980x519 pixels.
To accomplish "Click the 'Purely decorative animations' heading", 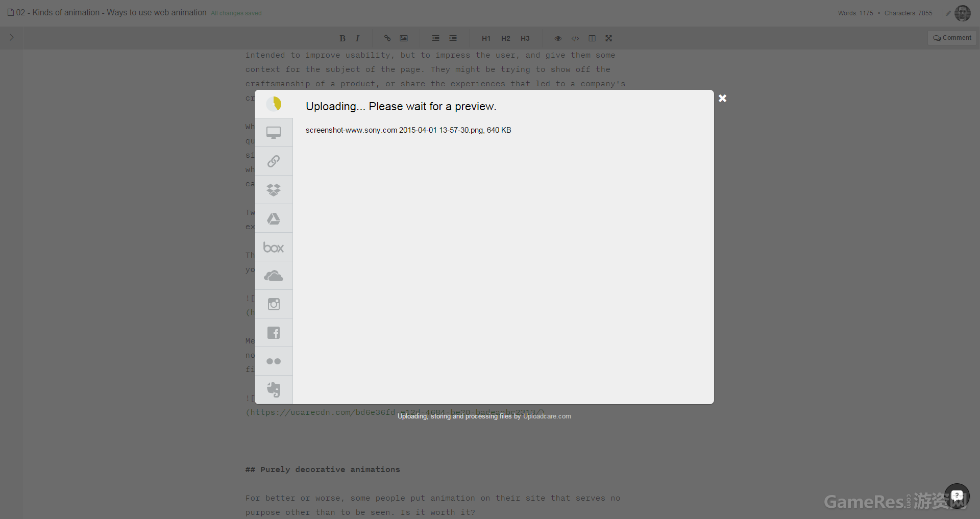I will 323,469.
